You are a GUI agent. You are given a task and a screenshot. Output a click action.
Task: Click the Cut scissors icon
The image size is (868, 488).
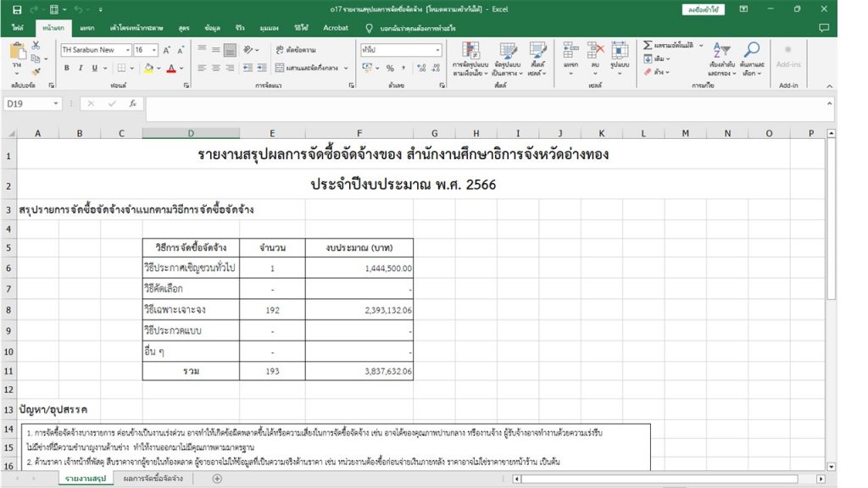[36, 46]
